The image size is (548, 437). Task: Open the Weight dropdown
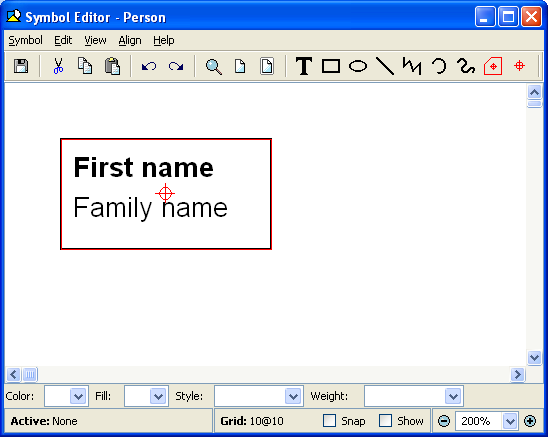453,396
